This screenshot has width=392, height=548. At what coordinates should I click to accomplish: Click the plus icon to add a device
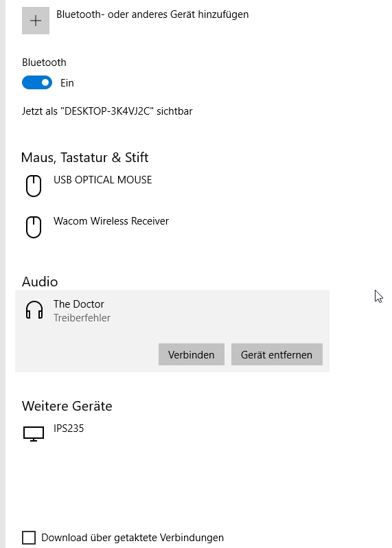pyautogui.click(x=36, y=21)
